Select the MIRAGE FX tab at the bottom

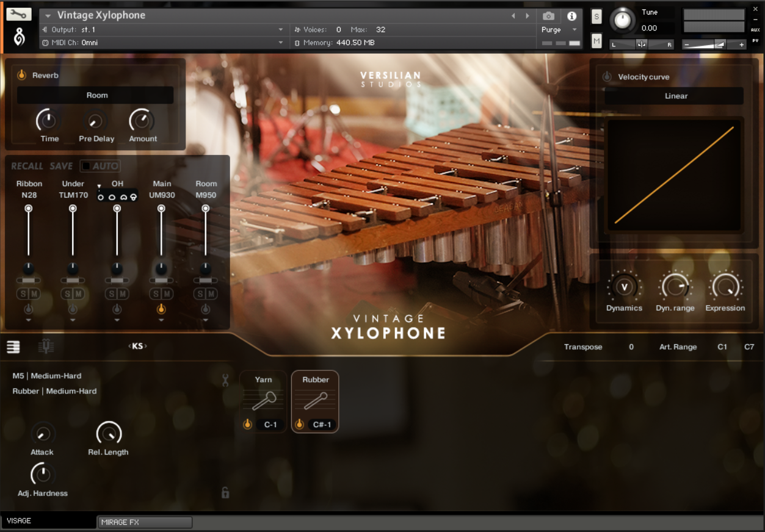(144, 522)
